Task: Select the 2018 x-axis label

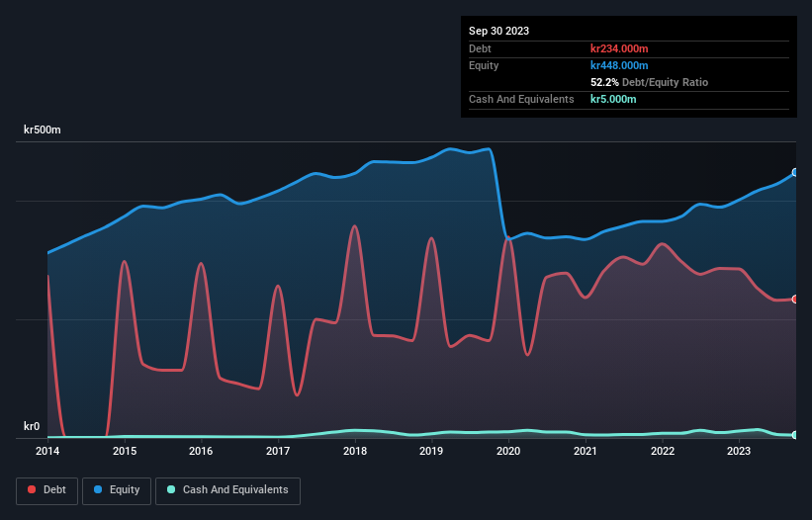Action: click(355, 451)
